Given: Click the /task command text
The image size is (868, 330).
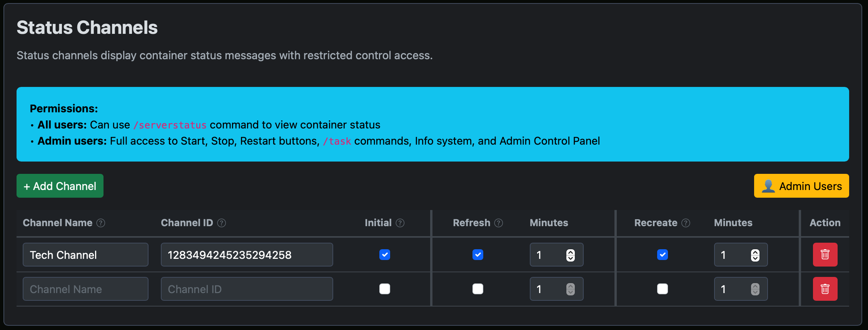Looking at the screenshot, I should [x=337, y=141].
